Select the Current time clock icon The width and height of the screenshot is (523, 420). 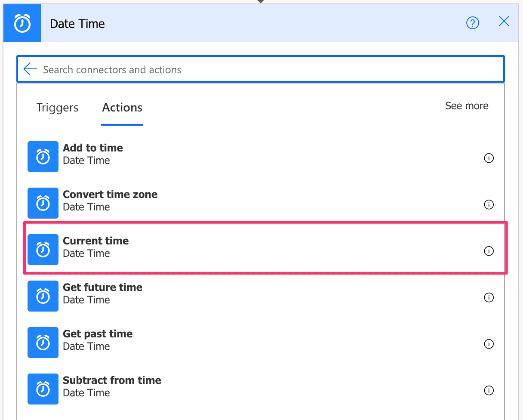(x=43, y=250)
